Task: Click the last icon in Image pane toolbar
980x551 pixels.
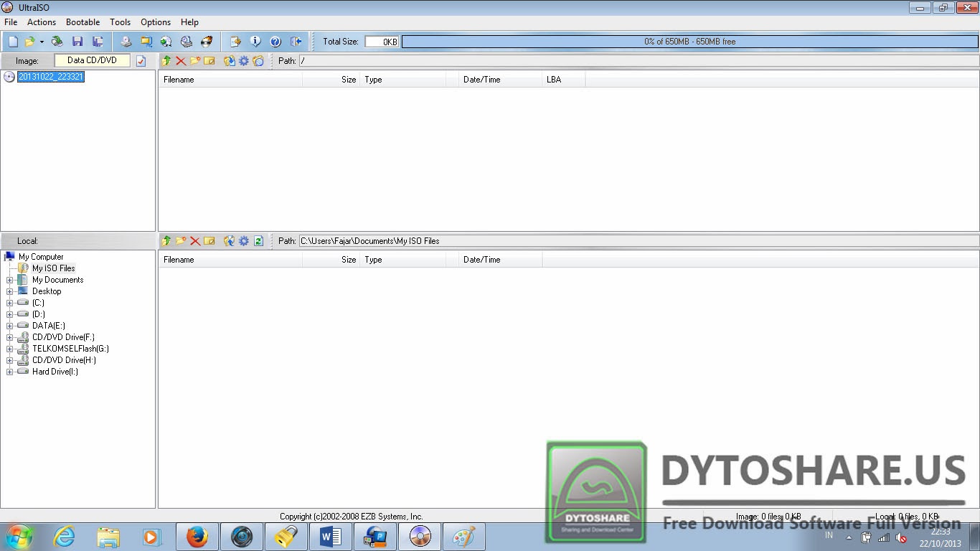Action: 258,61
